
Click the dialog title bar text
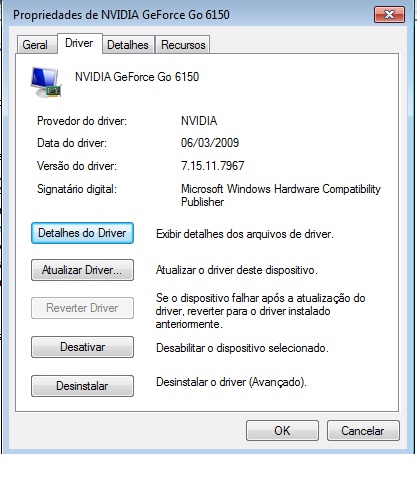coord(121,15)
